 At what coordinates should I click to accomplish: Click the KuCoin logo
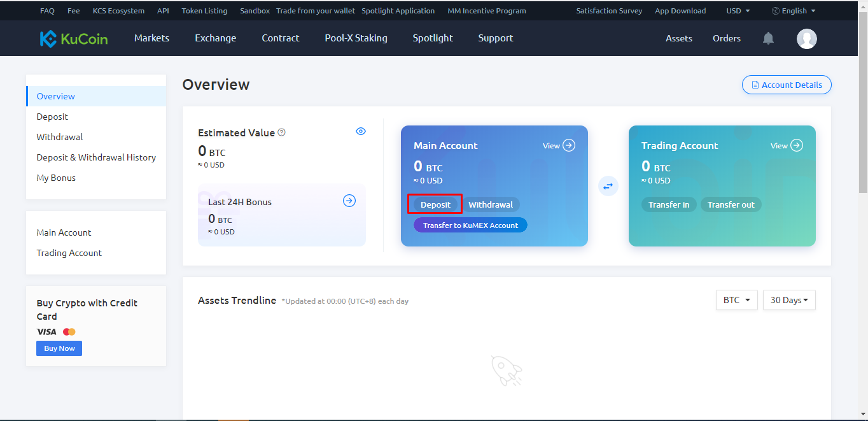click(73, 38)
